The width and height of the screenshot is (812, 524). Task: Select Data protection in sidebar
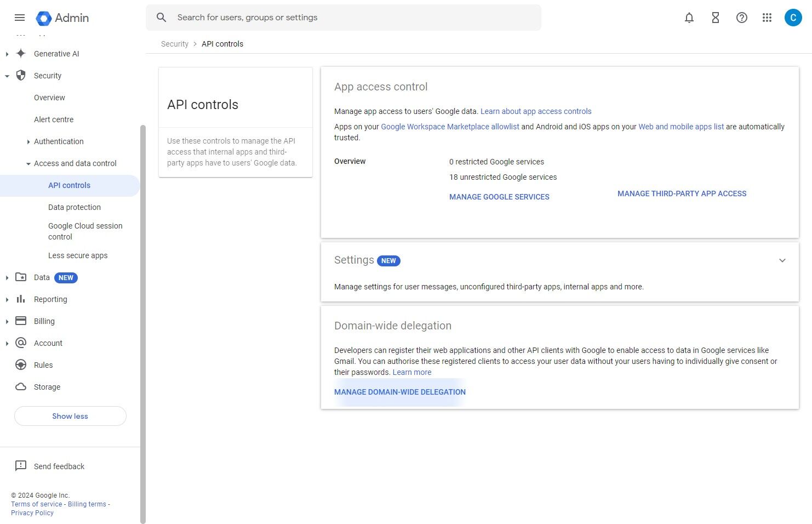click(x=75, y=207)
